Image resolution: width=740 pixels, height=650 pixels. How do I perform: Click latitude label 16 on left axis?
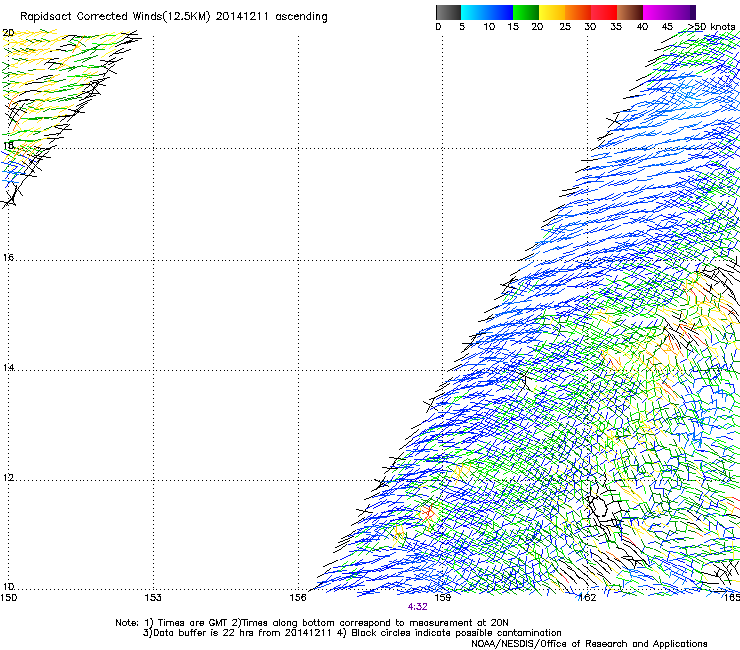pyautogui.click(x=8, y=257)
